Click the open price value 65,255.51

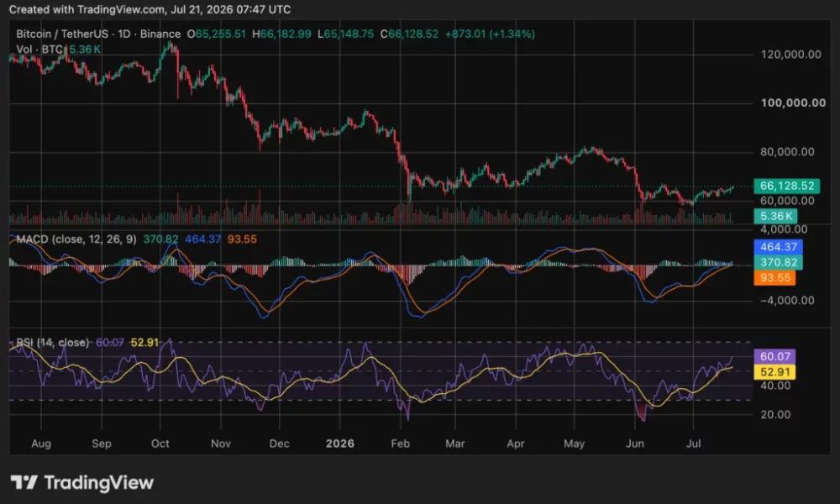click(x=220, y=34)
